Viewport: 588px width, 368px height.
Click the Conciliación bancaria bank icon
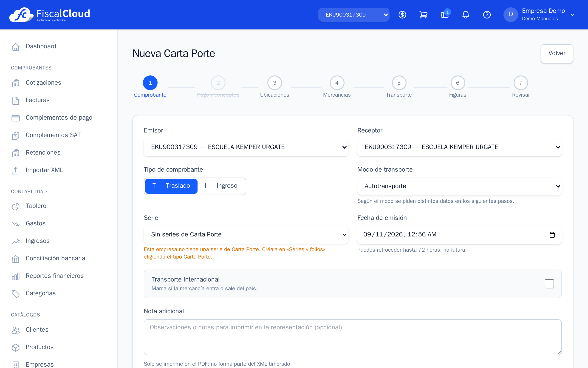[16, 259]
